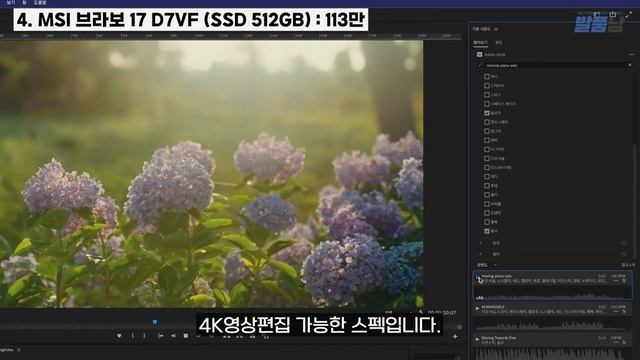Click the 'moving piano solo' search field
This screenshot has width=640, height=360.
coord(554,65)
